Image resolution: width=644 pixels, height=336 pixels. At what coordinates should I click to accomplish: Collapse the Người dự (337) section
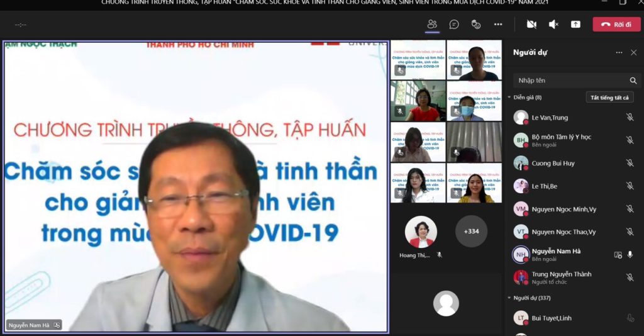click(509, 298)
